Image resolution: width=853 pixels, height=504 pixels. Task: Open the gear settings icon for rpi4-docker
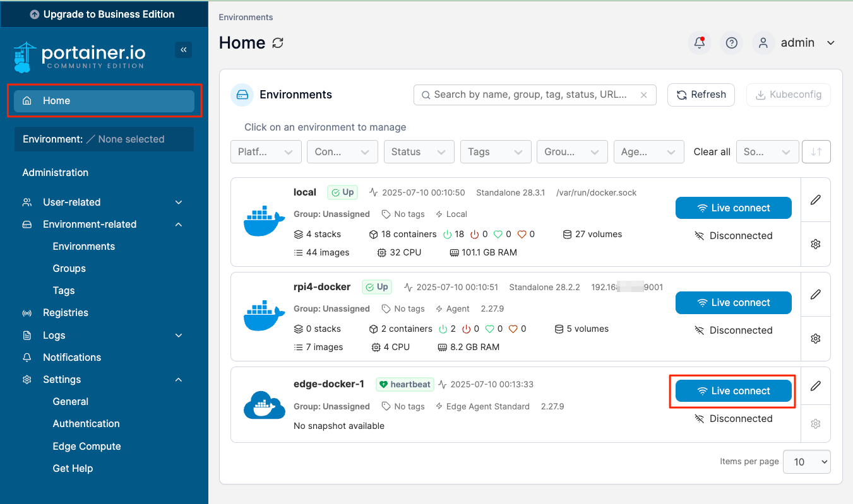(816, 339)
